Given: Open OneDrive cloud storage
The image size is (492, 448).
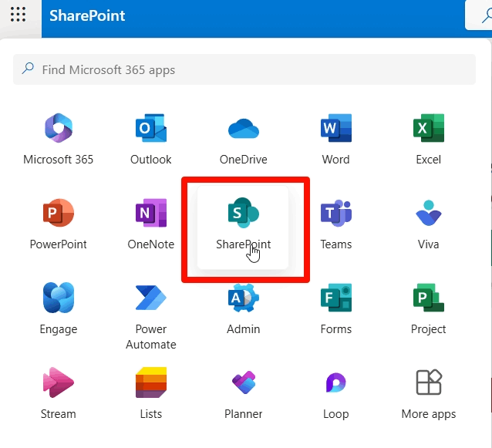Looking at the screenshot, I should pos(244,140).
